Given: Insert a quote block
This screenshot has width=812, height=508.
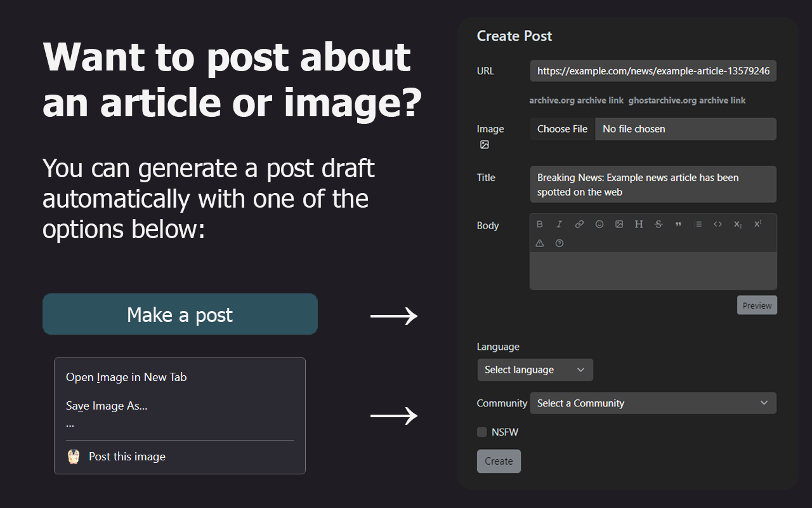Looking at the screenshot, I should (x=678, y=224).
